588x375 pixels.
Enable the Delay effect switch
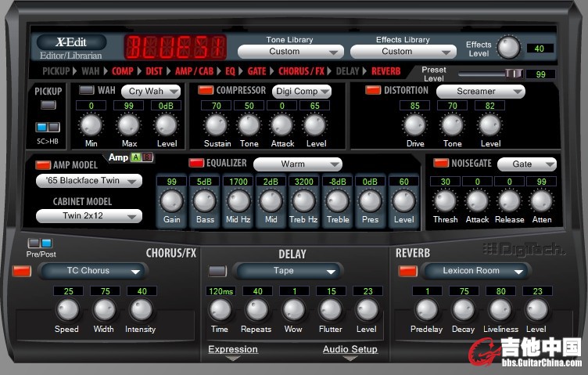point(218,271)
